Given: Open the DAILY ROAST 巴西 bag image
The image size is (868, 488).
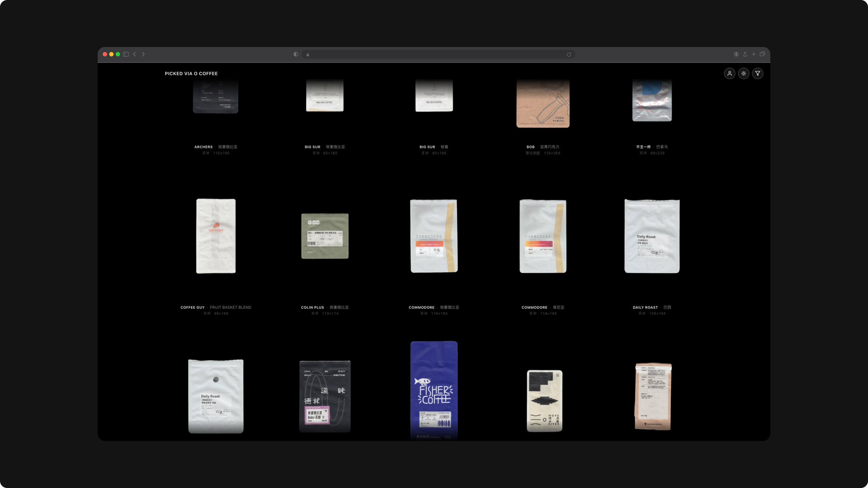Looking at the screenshot, I should [x=652, y=236].
